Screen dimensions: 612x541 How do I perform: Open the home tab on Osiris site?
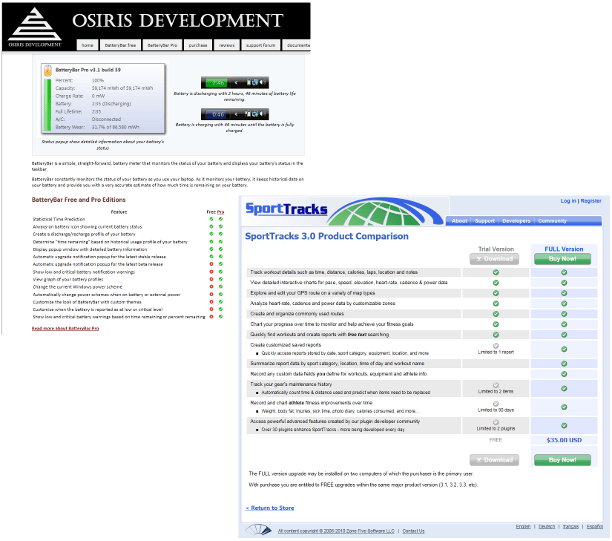tap(87, 45)
